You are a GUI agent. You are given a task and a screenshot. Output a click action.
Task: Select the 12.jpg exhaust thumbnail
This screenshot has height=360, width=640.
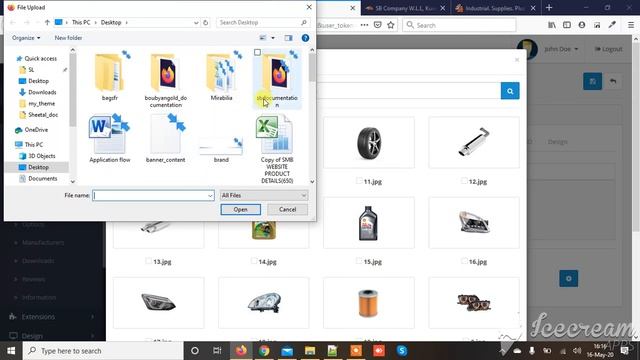pyautogui.click(x=474, y=142)
